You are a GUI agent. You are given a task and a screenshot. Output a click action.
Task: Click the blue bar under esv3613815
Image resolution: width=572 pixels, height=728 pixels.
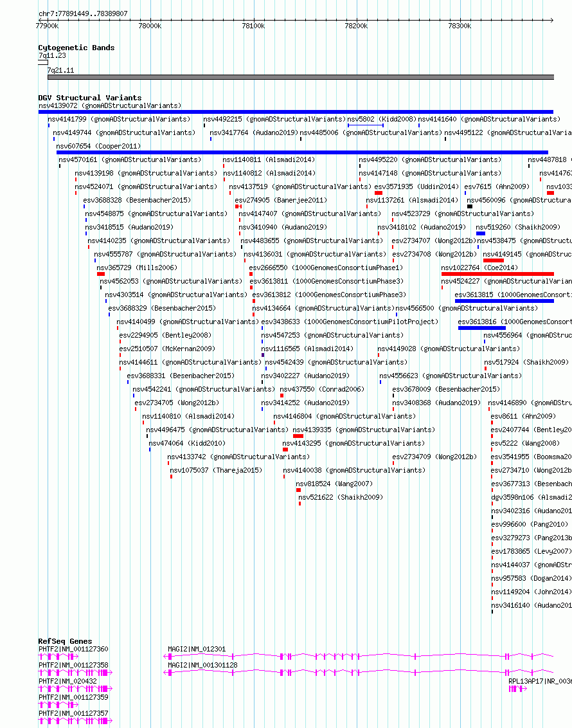click(x=505, y=301)
